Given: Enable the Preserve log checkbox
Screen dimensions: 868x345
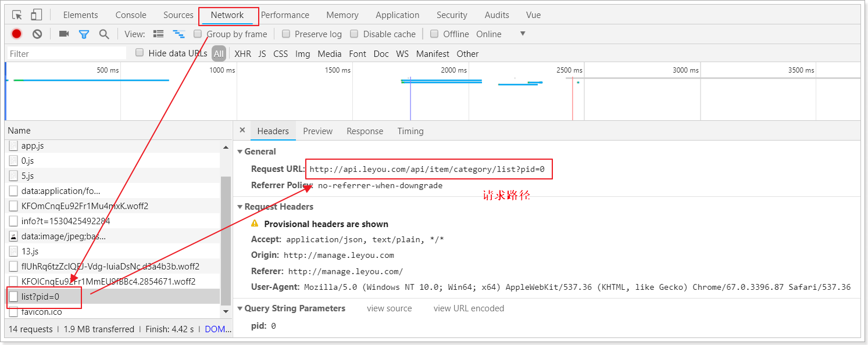Looking at the screenshot, I should tap(286, 34).
